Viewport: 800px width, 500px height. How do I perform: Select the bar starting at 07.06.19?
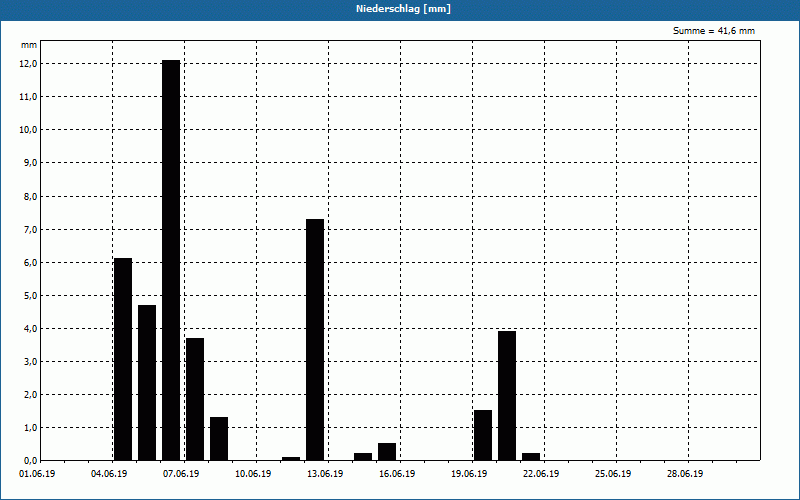click(x=195, y=399)
